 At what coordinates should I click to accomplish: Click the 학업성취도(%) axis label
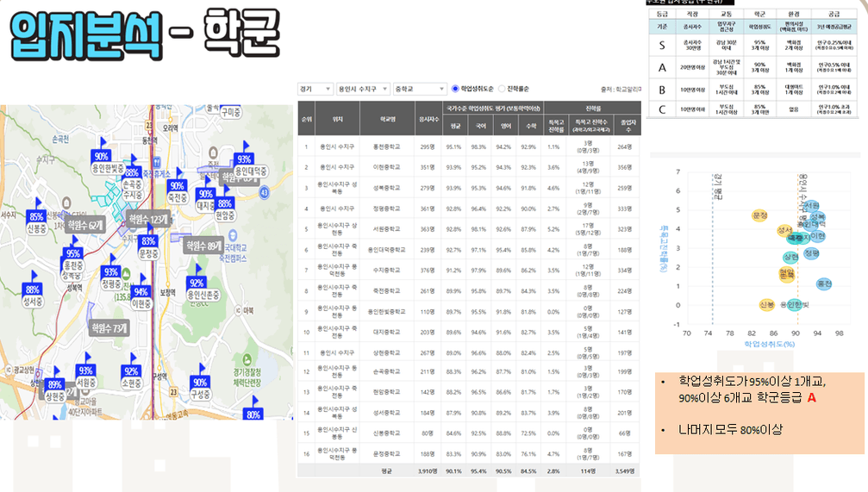point(770,344)
